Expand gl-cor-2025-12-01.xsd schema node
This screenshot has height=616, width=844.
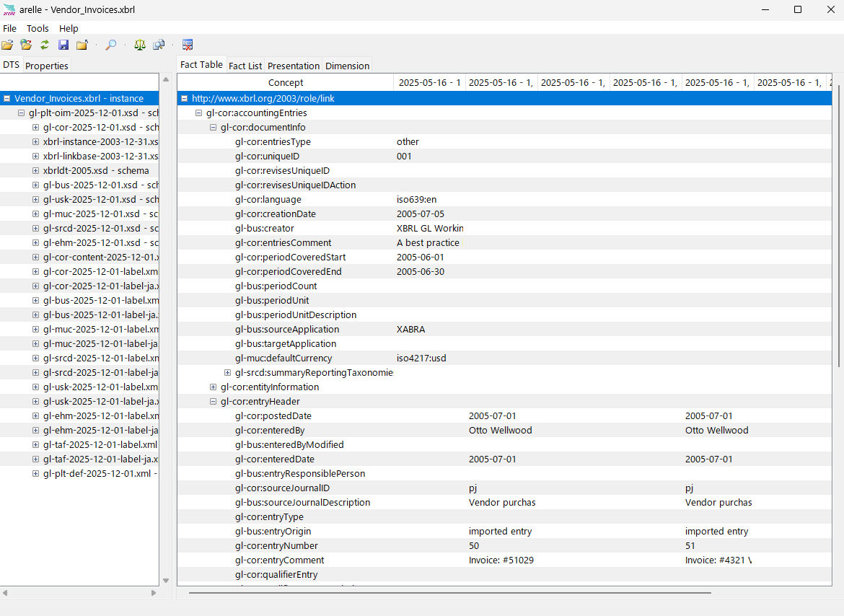click(35, 128)
